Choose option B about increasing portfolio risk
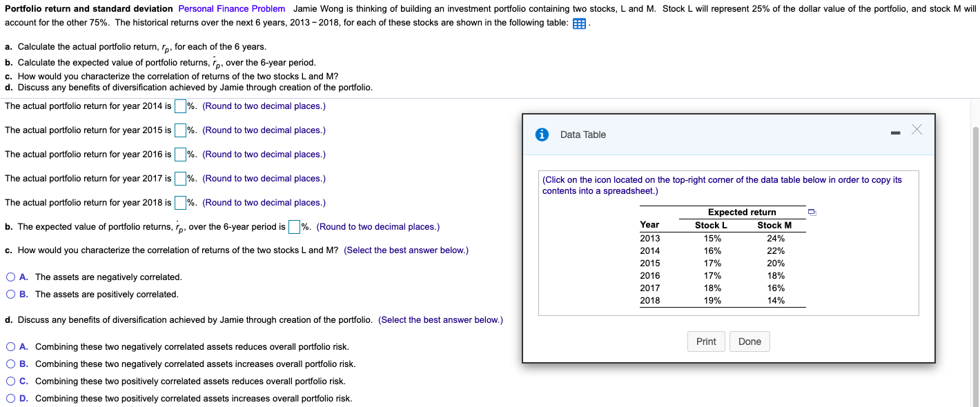 (10, 364)
